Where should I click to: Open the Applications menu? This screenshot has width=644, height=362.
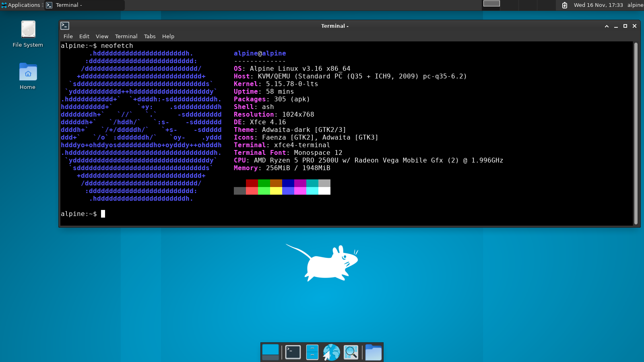pos(22,5)
